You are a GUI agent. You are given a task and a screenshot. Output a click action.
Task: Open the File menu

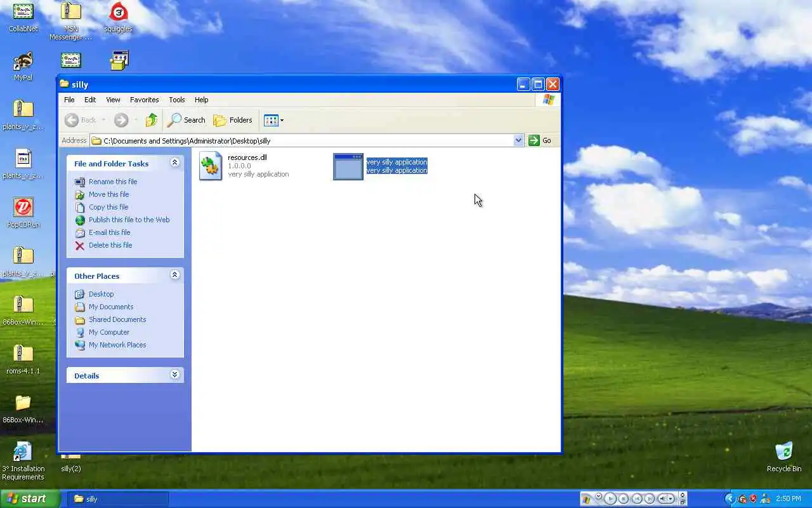[69, 100]
